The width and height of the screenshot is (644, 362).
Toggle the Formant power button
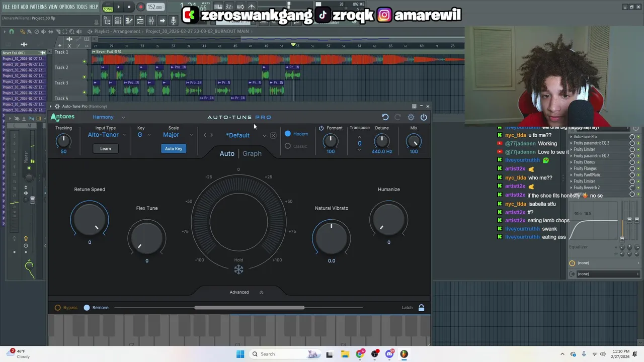[x=321, y=128]
